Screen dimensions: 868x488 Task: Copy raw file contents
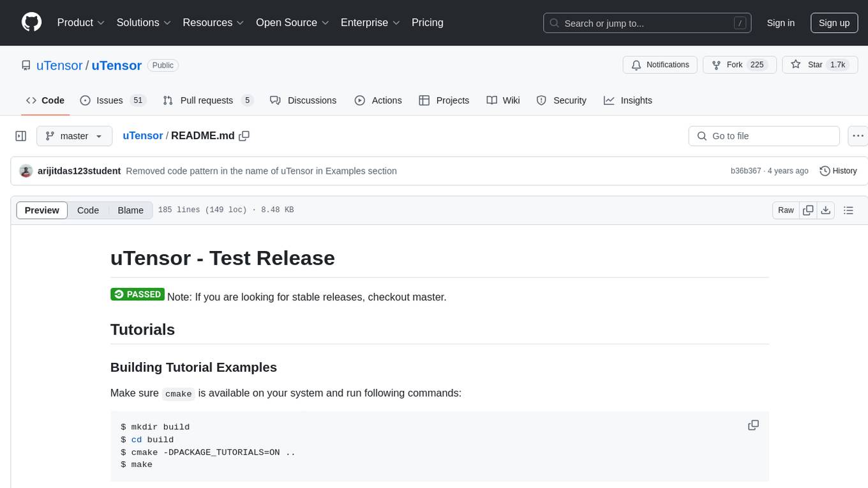tap(808, 210)
